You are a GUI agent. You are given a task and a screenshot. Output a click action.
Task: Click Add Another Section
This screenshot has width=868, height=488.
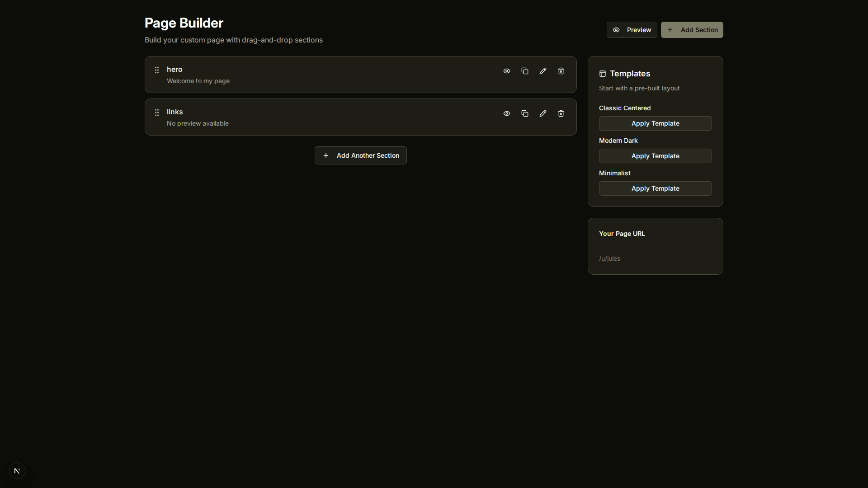tap(360, 155)
